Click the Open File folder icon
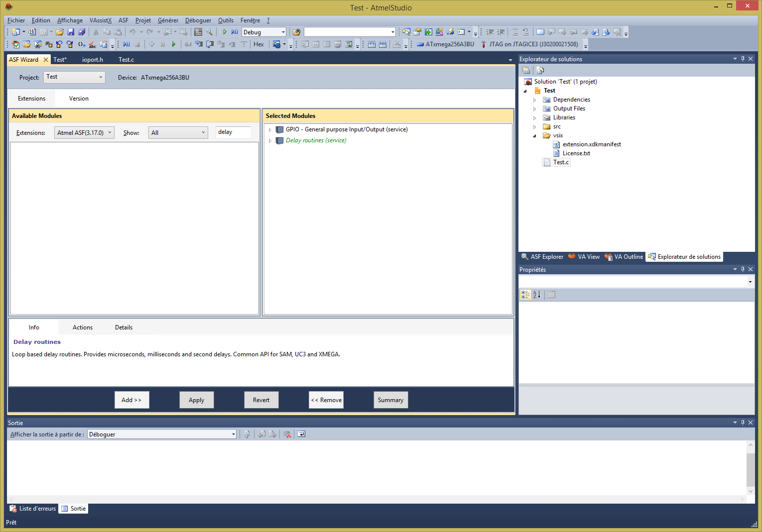 pyautogui.click(x=60, y=32)
